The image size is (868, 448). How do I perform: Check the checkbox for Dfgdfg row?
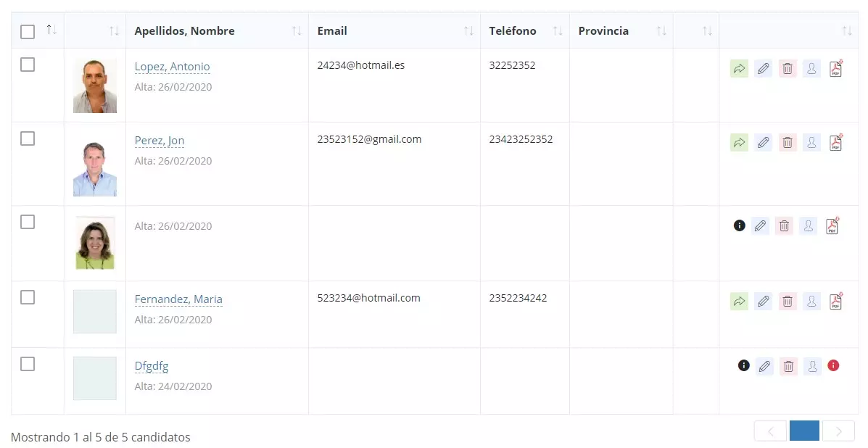[28, 364]
